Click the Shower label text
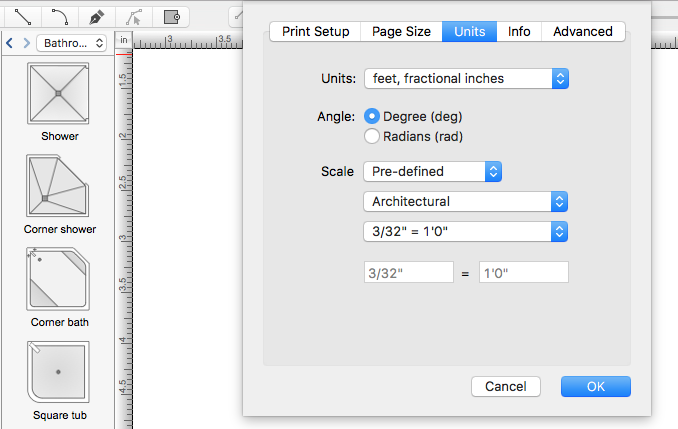The height and width of the screenshot is (429, 678). click(60, 136)
